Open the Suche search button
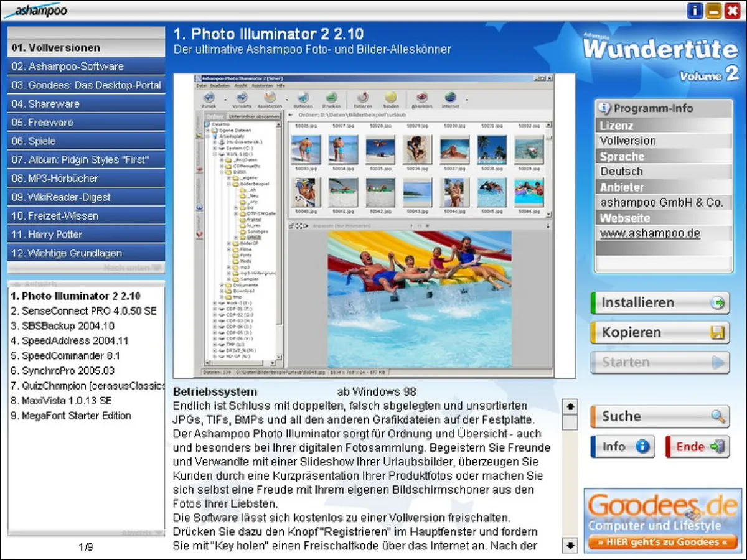Viewport: 747px width, 560px height. click(x=659, y=417)
